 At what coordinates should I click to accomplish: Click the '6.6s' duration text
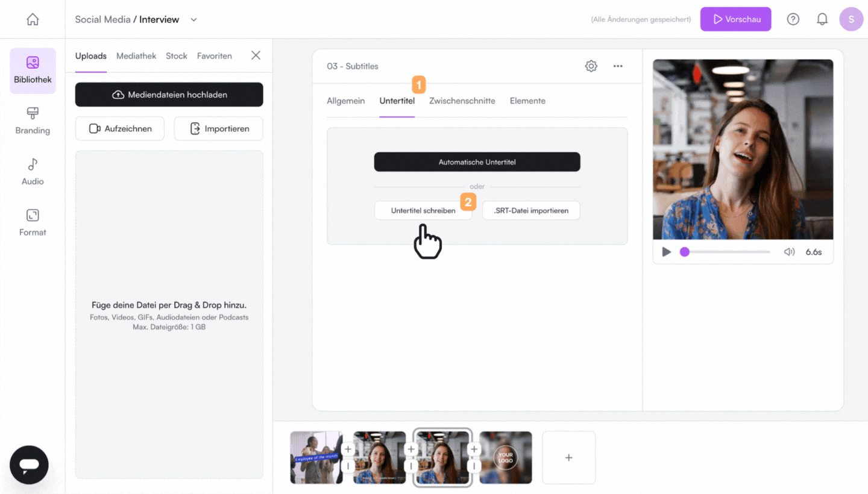coord(814,252)
